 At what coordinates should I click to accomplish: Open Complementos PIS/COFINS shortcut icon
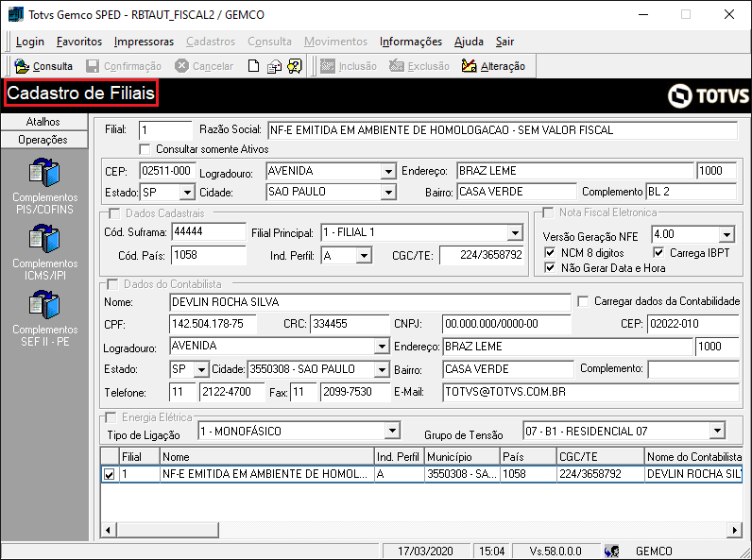(x=44, y=172)
